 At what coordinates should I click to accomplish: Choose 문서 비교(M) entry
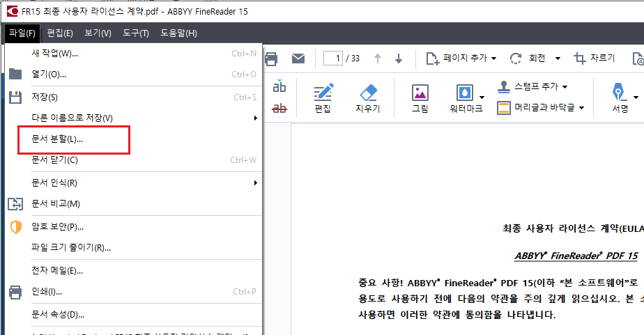134,203
